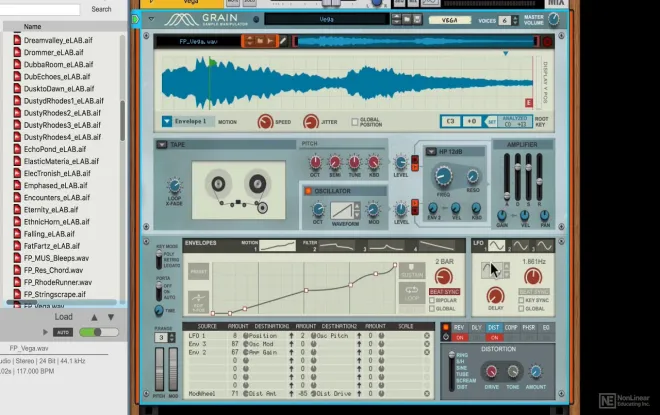This screenshot has width=660, height=415.
Task: Click the Distortion AMOUNT knob
Action: coord(535,371)
